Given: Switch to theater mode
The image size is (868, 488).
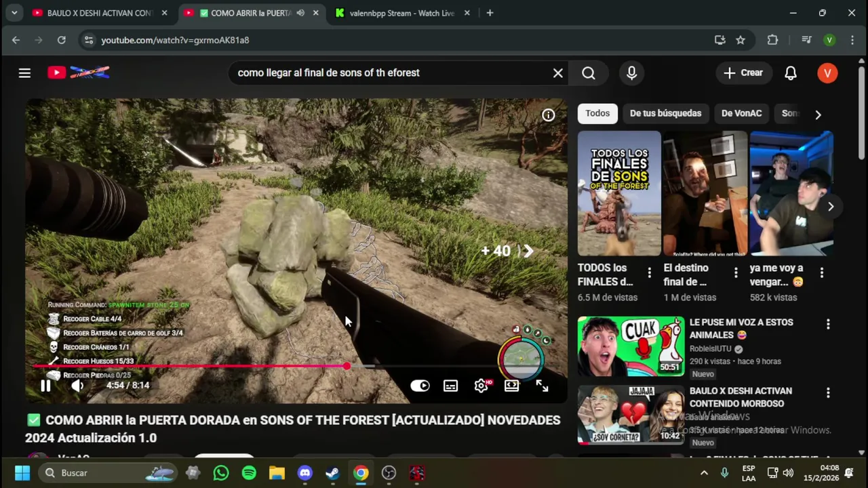Looking at the screenshot, I should coord(511,386).
